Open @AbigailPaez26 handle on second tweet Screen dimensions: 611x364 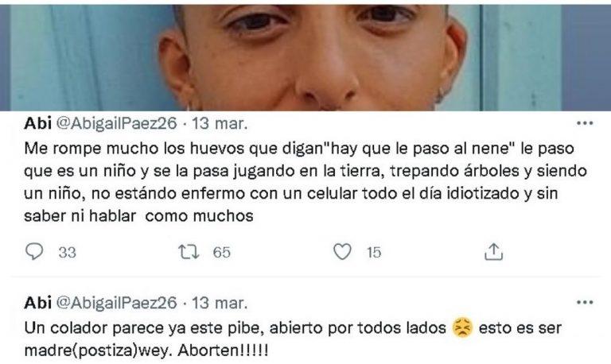coord(116,303)
